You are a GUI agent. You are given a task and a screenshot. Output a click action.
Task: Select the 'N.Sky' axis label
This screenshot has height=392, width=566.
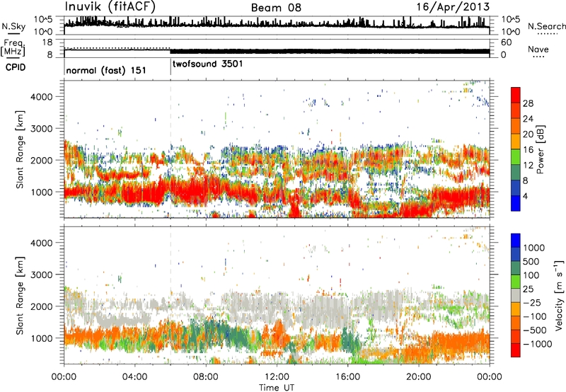13,26
